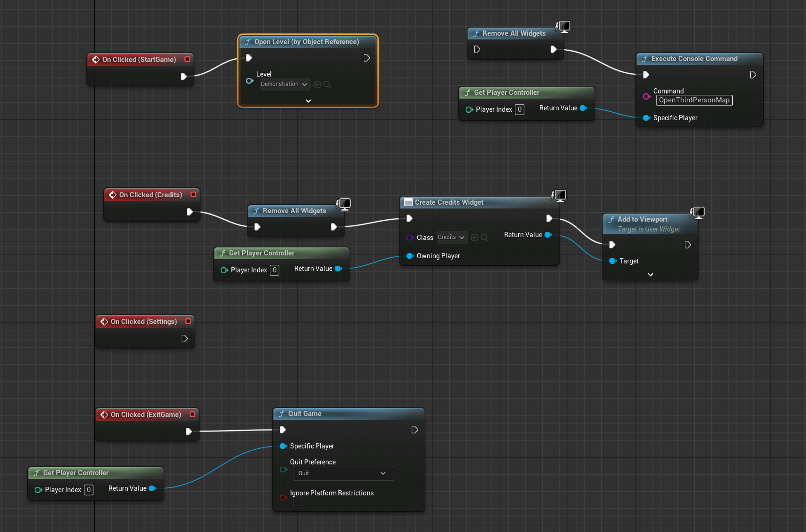806x532 pixels.
Task: Open the Class dropdown set to Credits
Action: (452, 238)
